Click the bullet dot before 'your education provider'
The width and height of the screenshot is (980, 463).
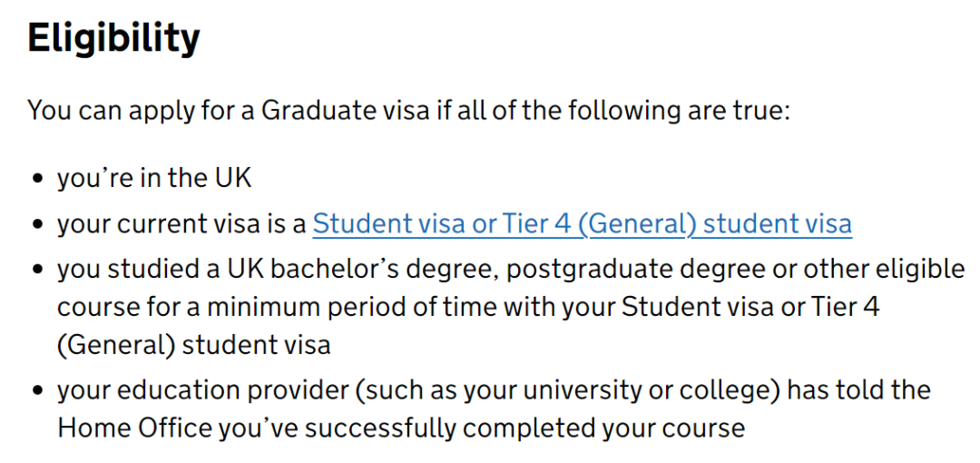(39, 392)
